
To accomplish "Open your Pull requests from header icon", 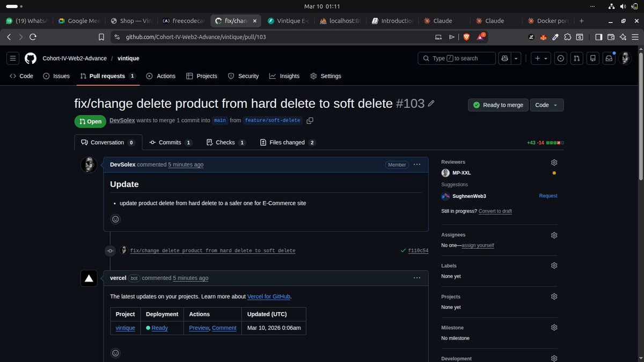I will 577,58.
